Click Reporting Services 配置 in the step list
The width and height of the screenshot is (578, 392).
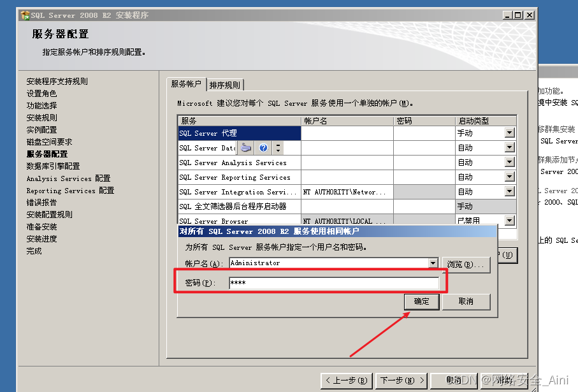click(70, 191)
